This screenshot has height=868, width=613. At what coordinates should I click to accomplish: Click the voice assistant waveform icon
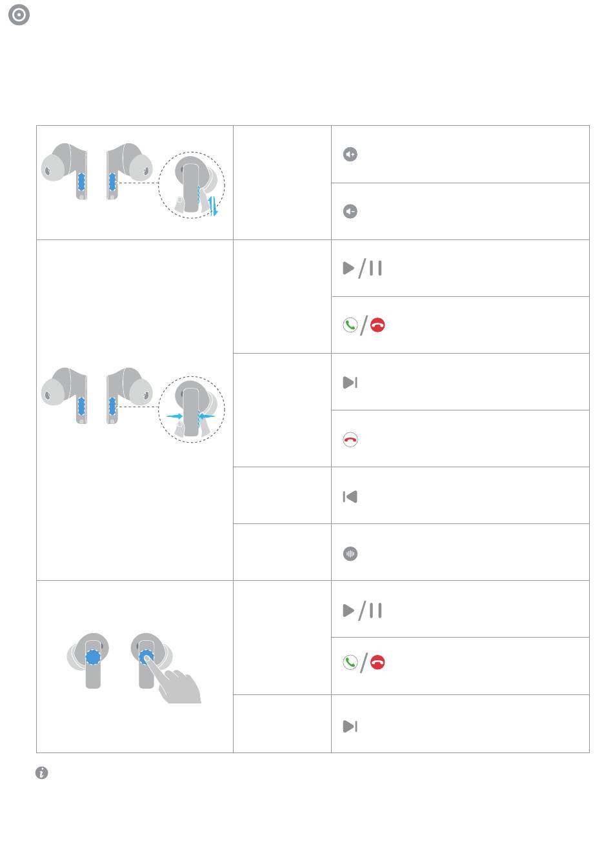350,553
